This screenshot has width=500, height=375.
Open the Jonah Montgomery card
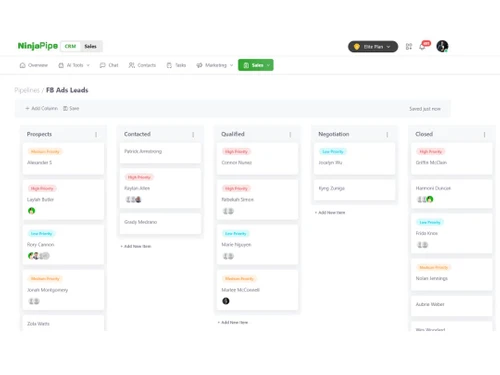(x=63, y=290)
